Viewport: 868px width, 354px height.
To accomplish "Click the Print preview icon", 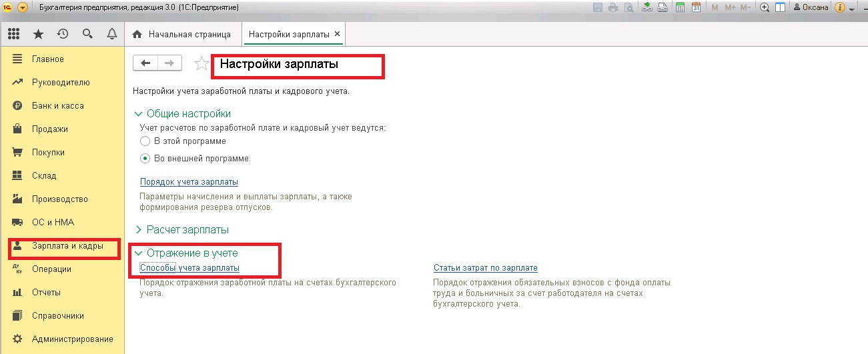I will 628,7.
